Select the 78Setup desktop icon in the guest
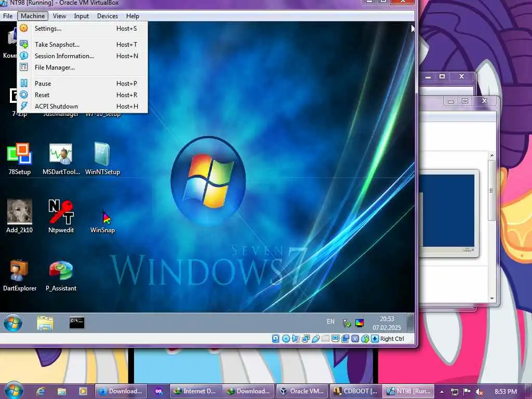 click(19, 159)
